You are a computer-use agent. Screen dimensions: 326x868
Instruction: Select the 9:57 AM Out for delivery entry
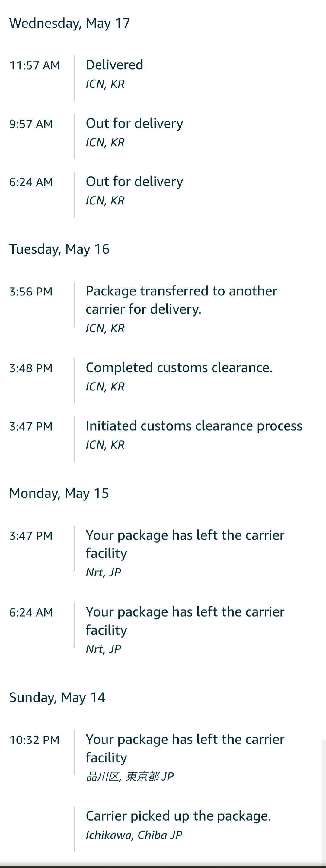click(x=134, y=123)
